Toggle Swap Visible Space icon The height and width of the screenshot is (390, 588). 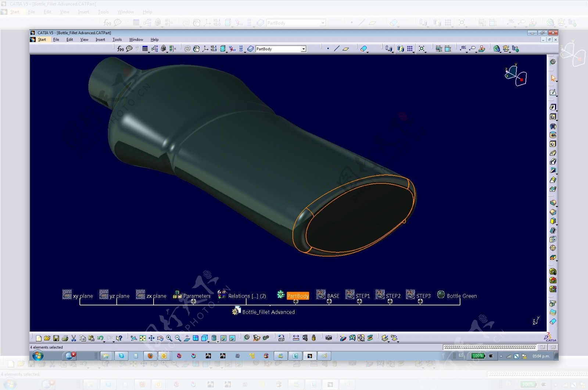tap(232, 338)
